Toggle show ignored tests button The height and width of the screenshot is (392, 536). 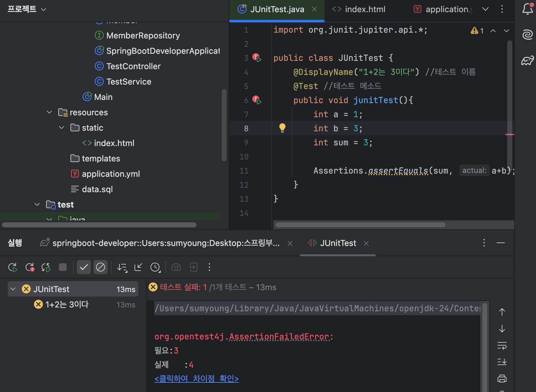[x=101, y=267]
